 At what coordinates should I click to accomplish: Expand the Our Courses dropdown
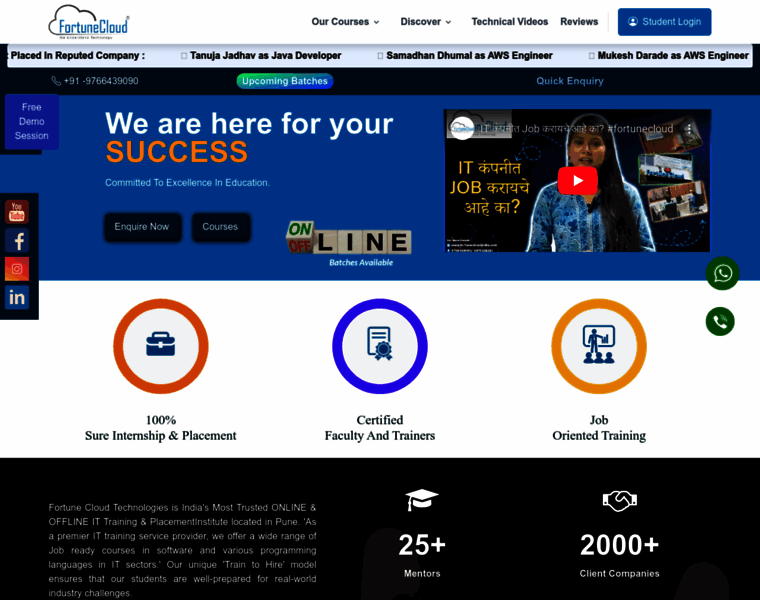click(345, 22)
